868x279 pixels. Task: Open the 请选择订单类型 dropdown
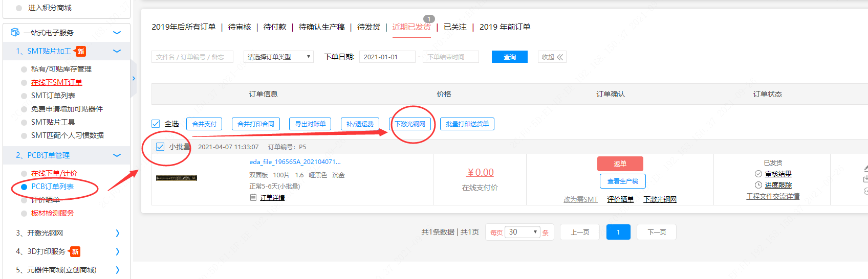click(x=278, y=57)
